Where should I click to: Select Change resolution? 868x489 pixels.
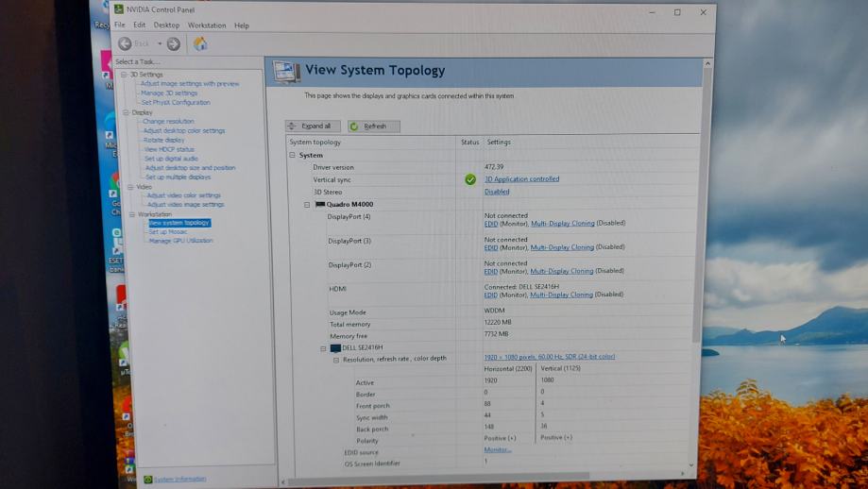pyautogui.click(x=168, y=121)
